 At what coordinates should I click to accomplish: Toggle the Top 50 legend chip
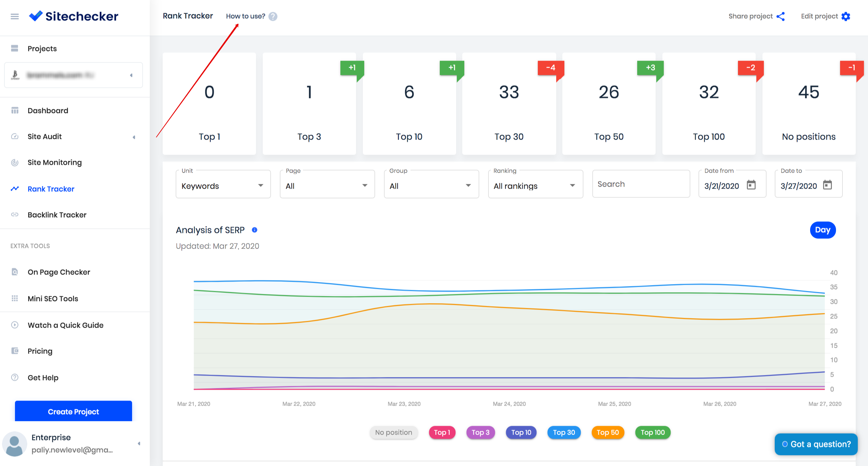(x=608, y=432)
